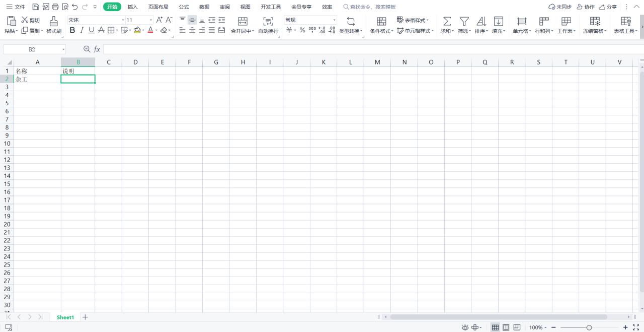Click the Format Painter (格式刷) icon
644x332 pixels.
pos(54,21)
